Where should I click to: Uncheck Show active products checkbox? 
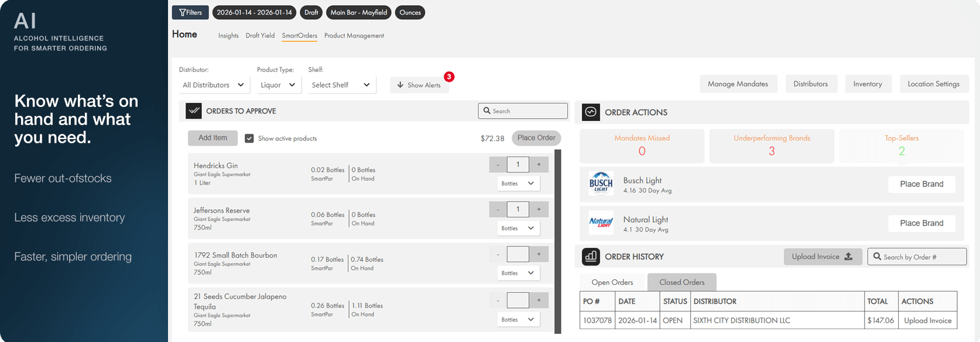tap(249, 139)
